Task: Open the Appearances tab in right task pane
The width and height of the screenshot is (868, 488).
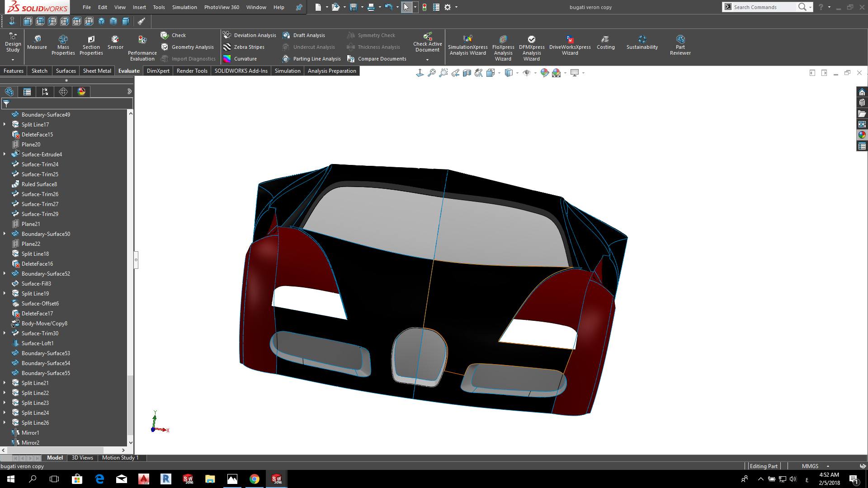Action: click(862, 135)
